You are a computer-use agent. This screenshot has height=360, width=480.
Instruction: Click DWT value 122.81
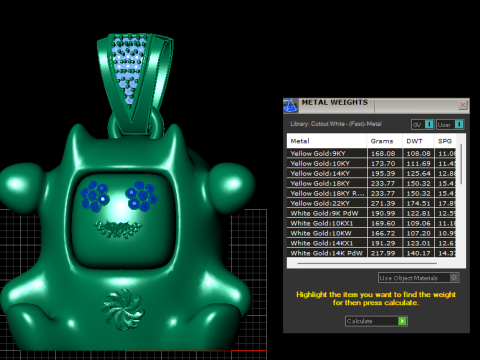418,213
